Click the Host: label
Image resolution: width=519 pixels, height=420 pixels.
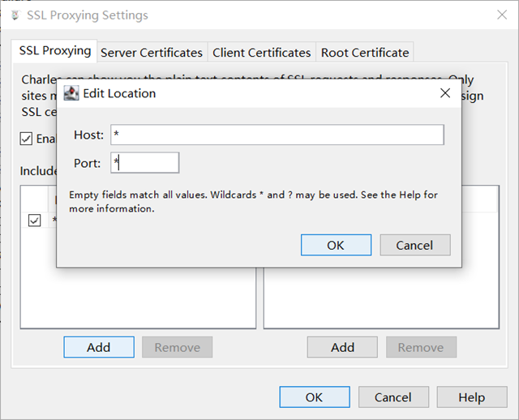pos(88,135)
